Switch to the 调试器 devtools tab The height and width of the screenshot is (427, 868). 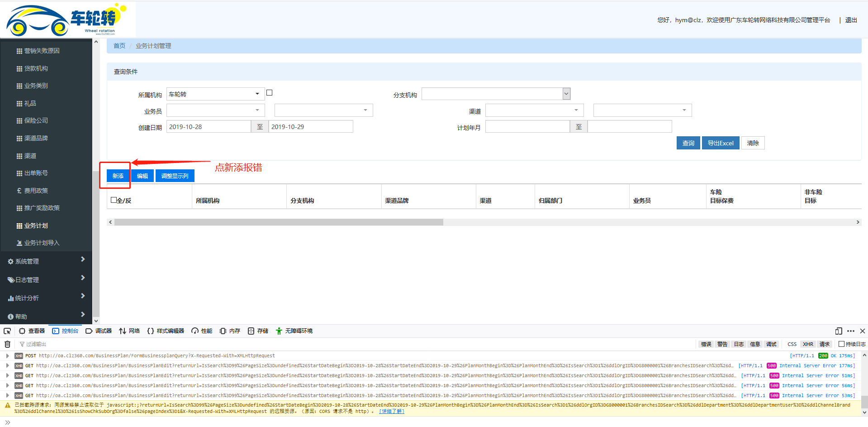click(x=99, y=331)
